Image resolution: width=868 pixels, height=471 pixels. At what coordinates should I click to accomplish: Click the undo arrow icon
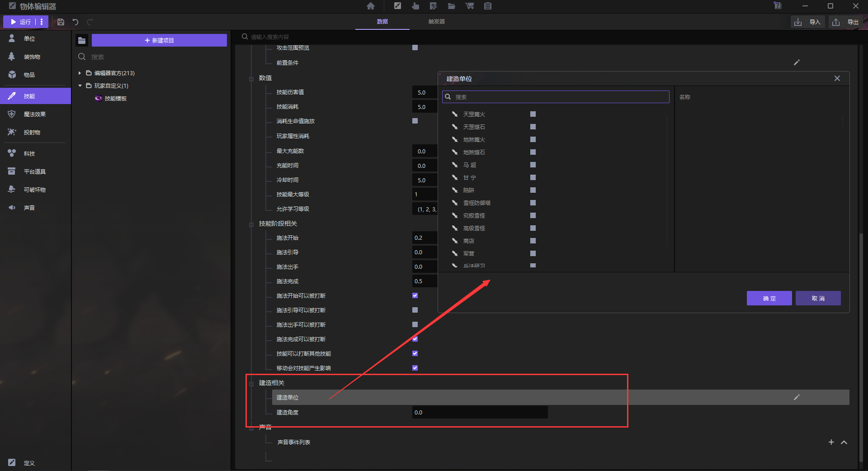pyautogui.click(x=75, y=22)
